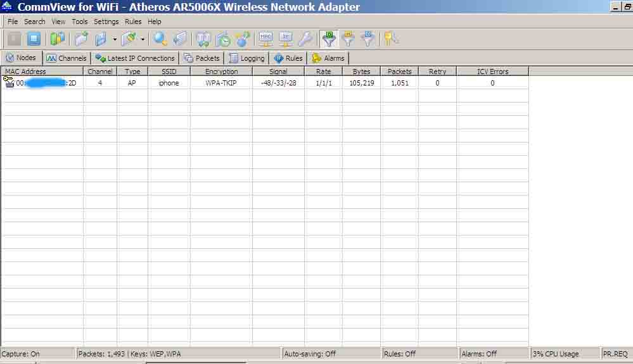Sort by the ICV Errors column header
Image resolution: width=633 pixels, height=364 pixels.
pyautogui.click(x=492, y=72)
